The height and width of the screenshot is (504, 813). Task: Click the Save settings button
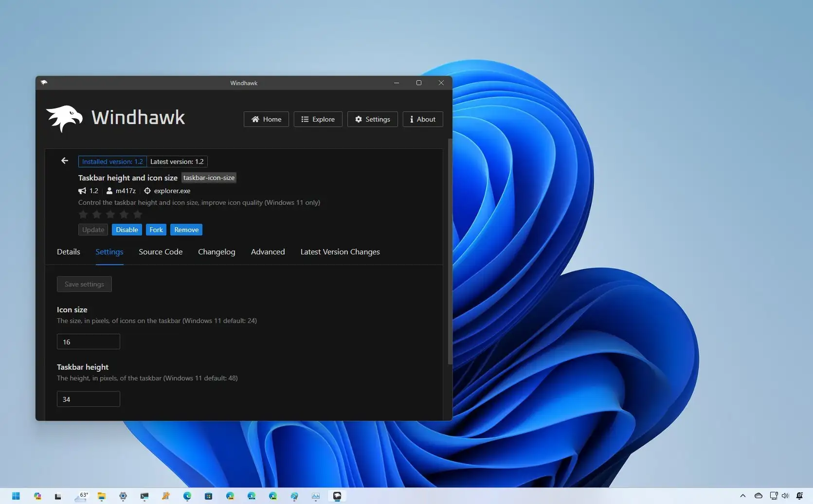pos(84,284)
